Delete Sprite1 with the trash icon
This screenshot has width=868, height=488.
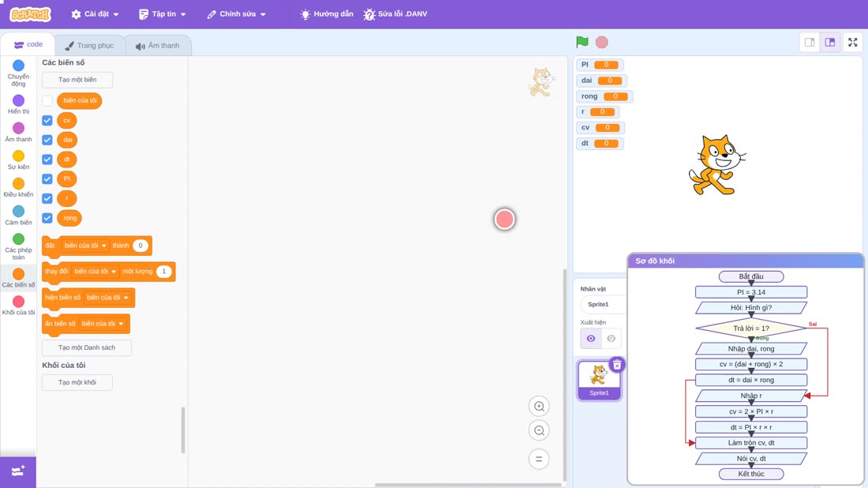coord(617,365)
